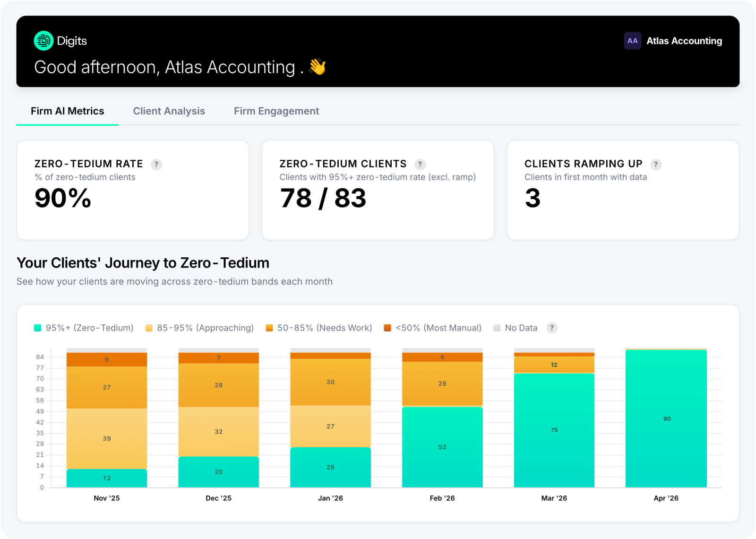Image resolution: width=756 pixels, height=539 pixels.
Task: Click the Nov '25 needs work segment 27
Action: pos(107,387)
